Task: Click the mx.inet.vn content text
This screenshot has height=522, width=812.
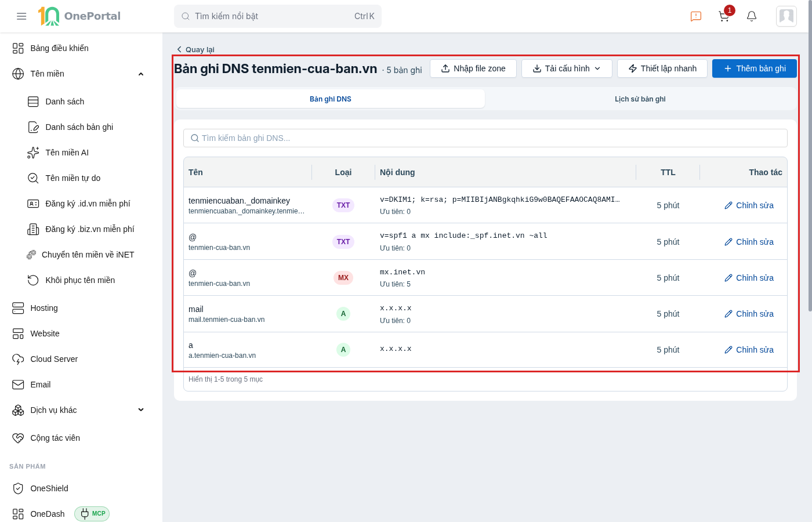Action: tap(403, 272)
